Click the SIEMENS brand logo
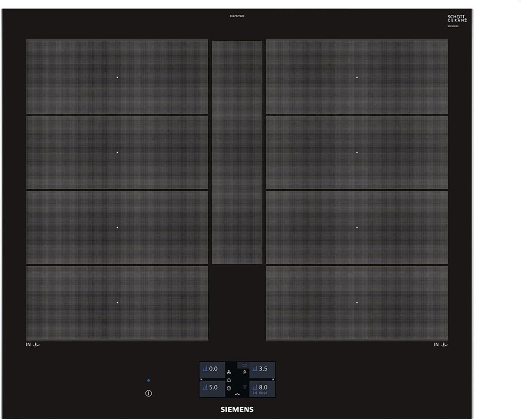 point(237,410)
